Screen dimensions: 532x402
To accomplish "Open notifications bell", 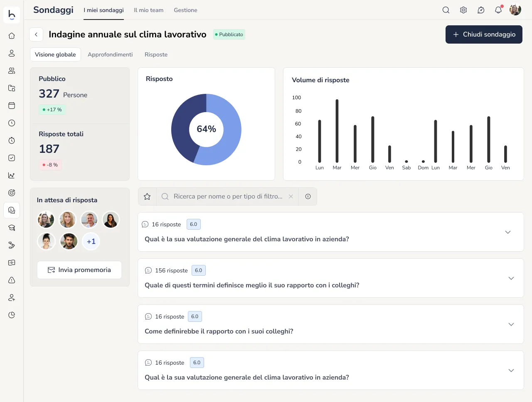I will 498,10.
